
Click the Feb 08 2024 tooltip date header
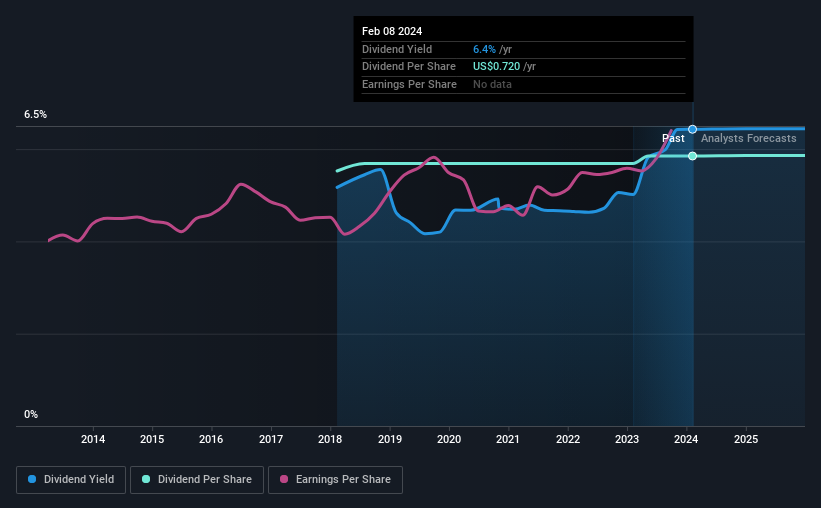[x=392, y=31]
